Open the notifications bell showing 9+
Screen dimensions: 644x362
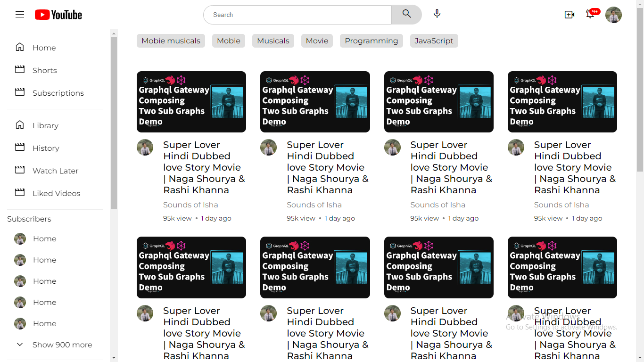590,14
